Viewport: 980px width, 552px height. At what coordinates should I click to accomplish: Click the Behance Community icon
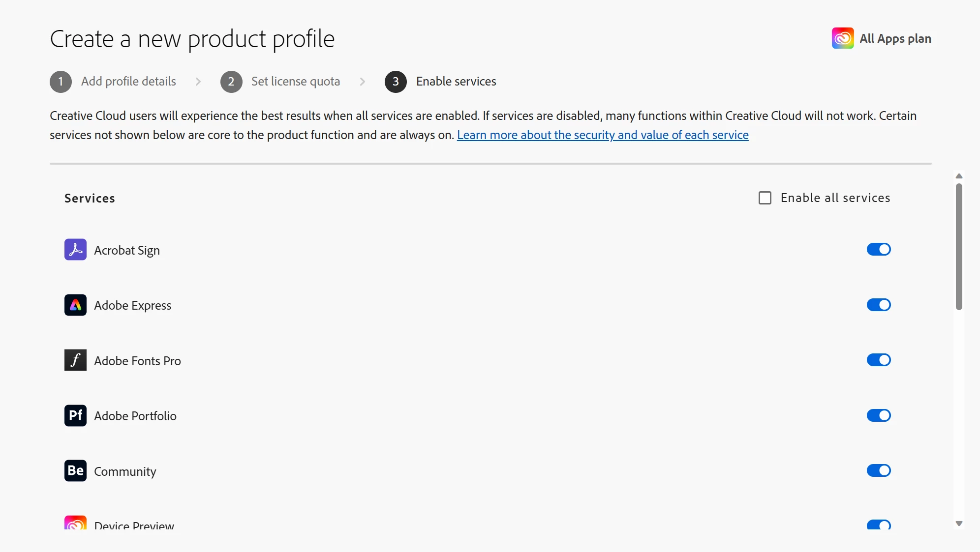(75, 471)
